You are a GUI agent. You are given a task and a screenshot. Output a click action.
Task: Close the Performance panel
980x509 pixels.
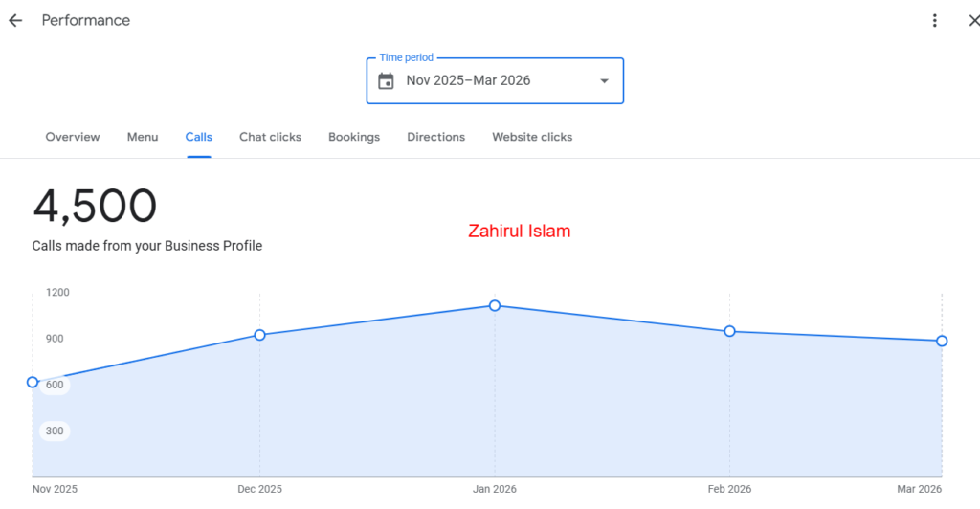tap(972, 20)
